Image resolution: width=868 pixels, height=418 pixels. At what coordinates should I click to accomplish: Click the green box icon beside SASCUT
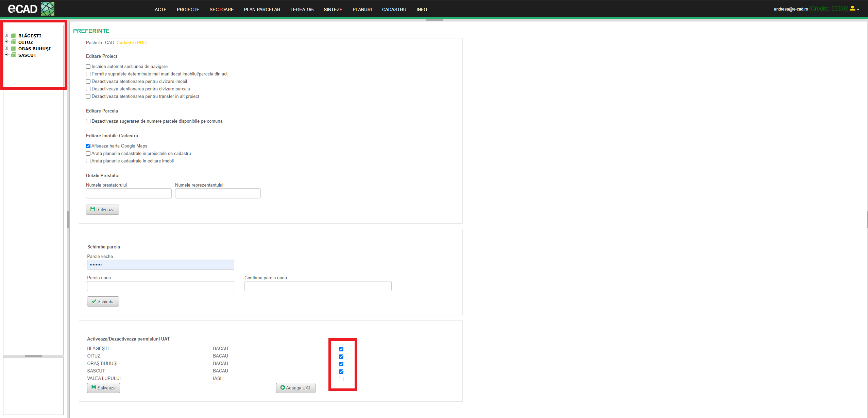(x=14, y=55)
